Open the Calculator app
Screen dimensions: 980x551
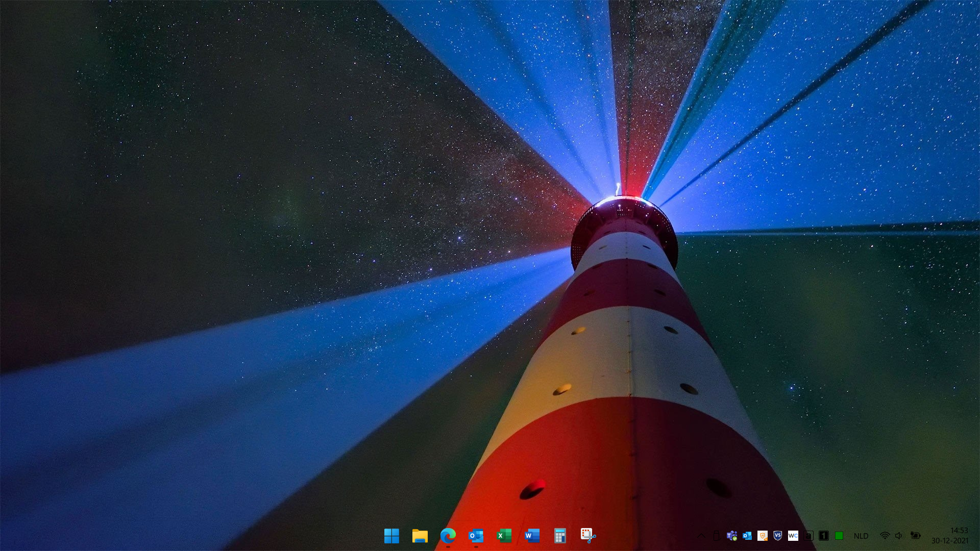[560, 536]
